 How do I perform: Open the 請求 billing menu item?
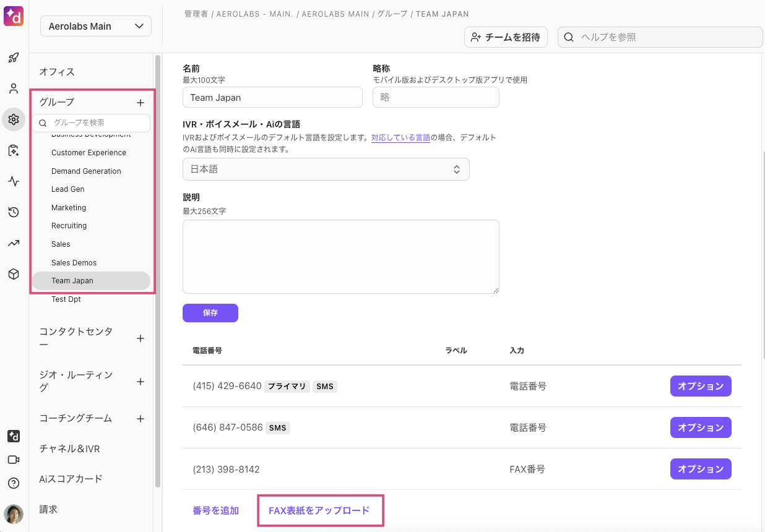tap(48, 509)
